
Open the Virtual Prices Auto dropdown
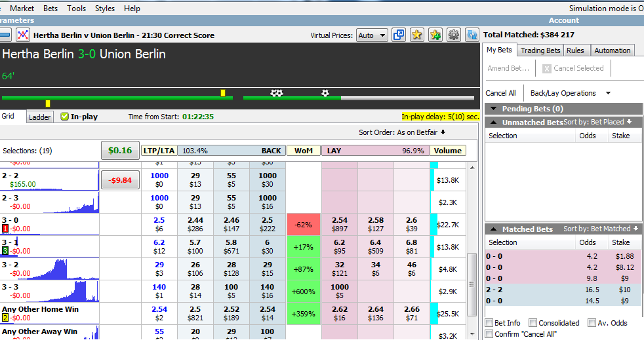pos(372,35)
